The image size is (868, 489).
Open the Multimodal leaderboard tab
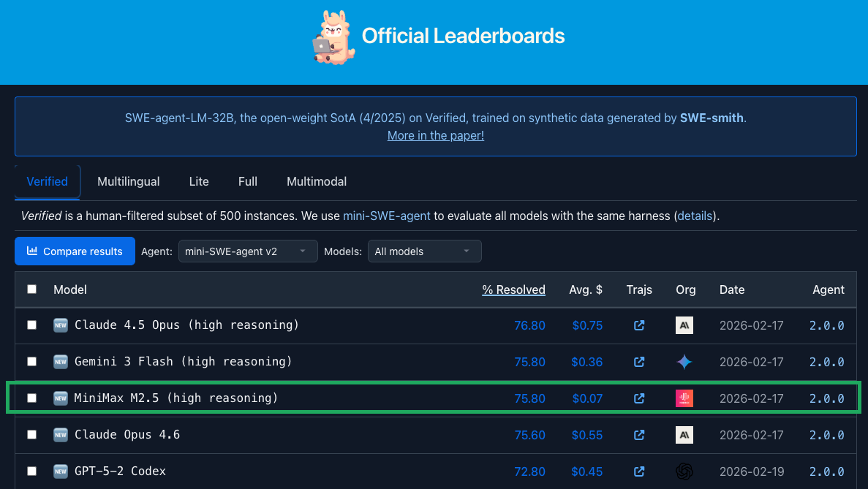pos(317,181)
